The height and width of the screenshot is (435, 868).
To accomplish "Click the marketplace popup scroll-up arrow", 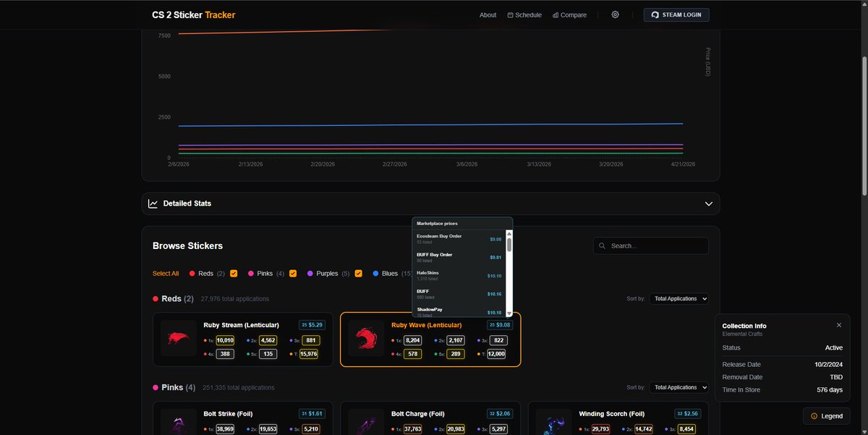I will [509, 233].
